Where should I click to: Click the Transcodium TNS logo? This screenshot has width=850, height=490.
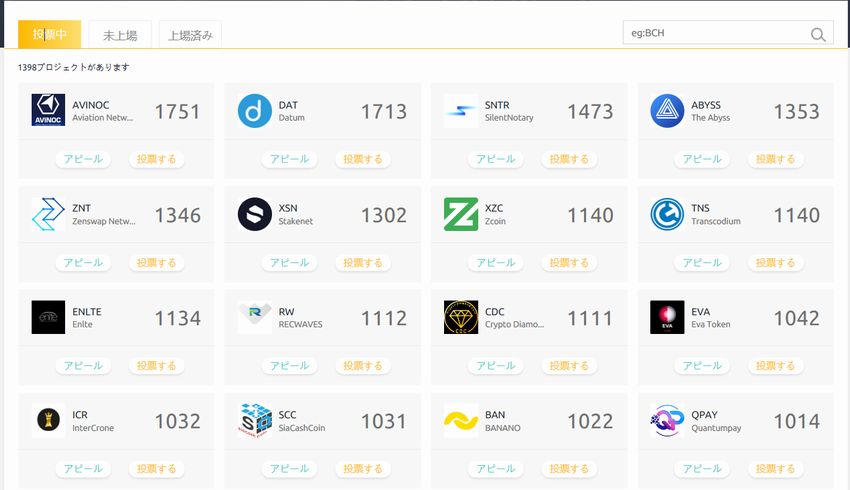pos(667,214)
